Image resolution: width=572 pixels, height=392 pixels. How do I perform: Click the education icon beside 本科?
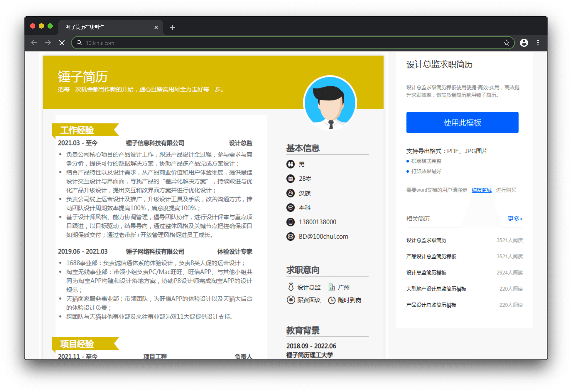click(290, 208)
